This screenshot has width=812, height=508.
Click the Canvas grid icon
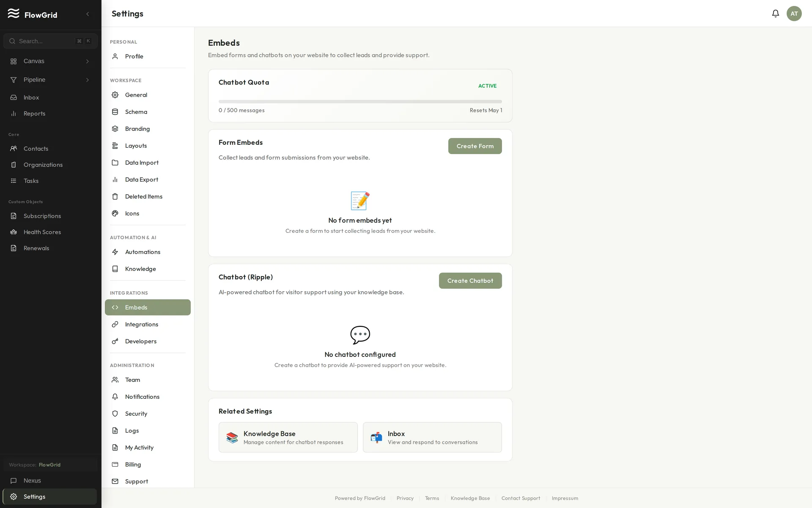click(14, 61)
